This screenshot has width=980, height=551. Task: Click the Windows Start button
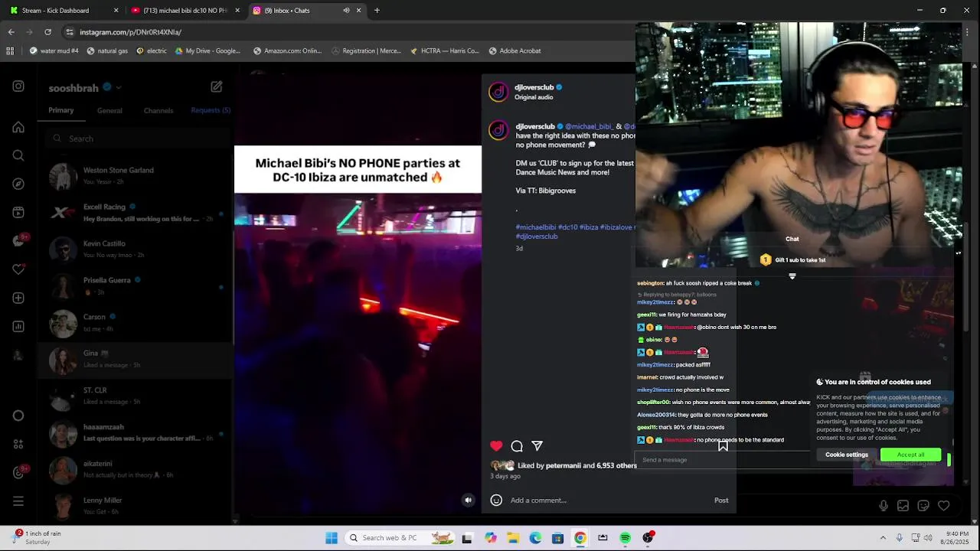click(332, 538)
